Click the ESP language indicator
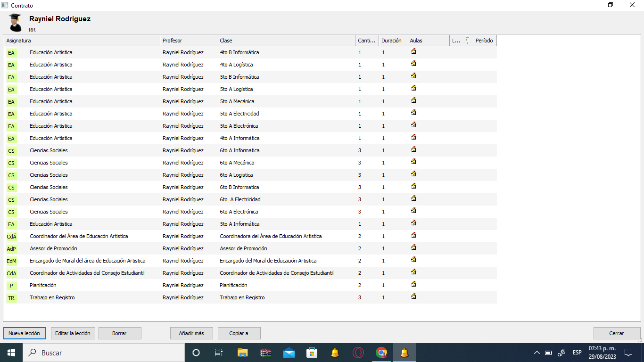This screenshot has height=362, width=644. point(577,353)
